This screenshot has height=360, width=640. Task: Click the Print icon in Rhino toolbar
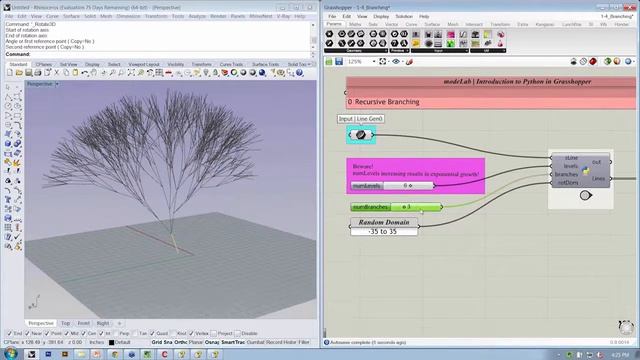(38, 73)
